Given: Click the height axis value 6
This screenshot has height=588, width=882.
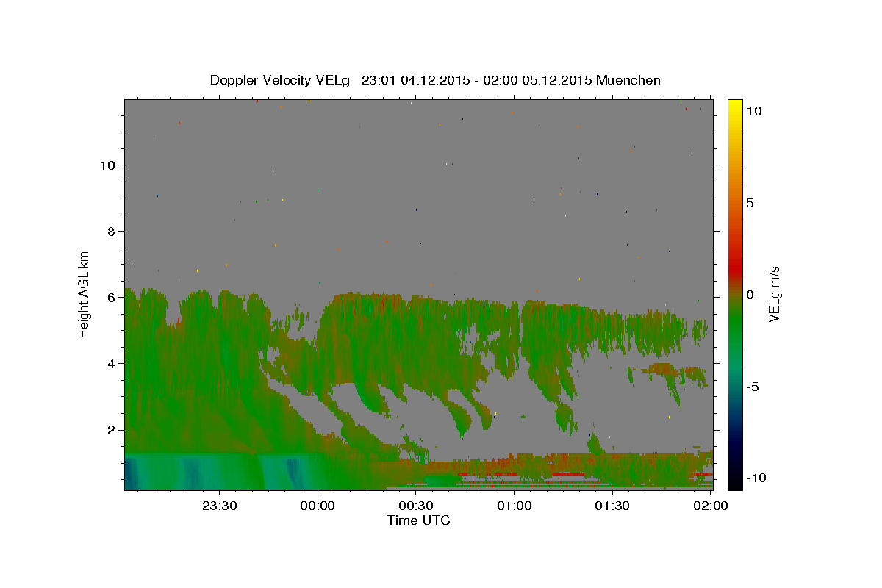Looking at the screenshot, I should pyautogui.click(x=111, y=297).
